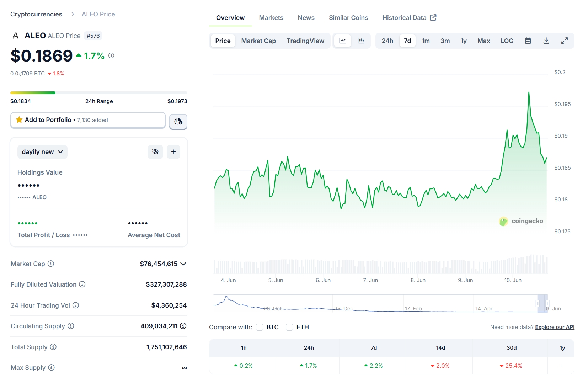Expand chart to fullscreen

(x=565, y=41)
